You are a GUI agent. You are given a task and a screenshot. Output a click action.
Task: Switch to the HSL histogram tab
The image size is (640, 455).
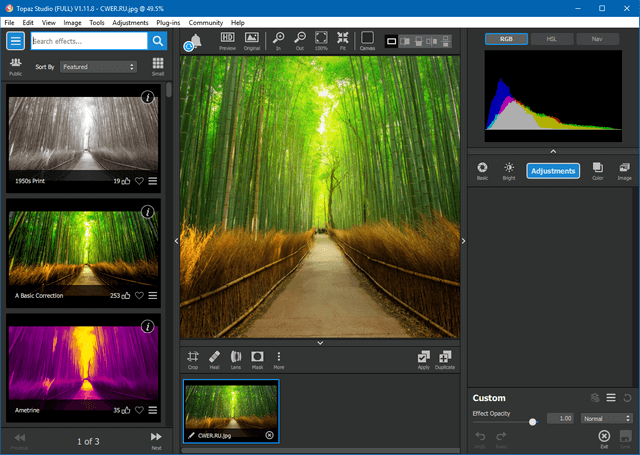pyautogui.click(x=551, y=39)
